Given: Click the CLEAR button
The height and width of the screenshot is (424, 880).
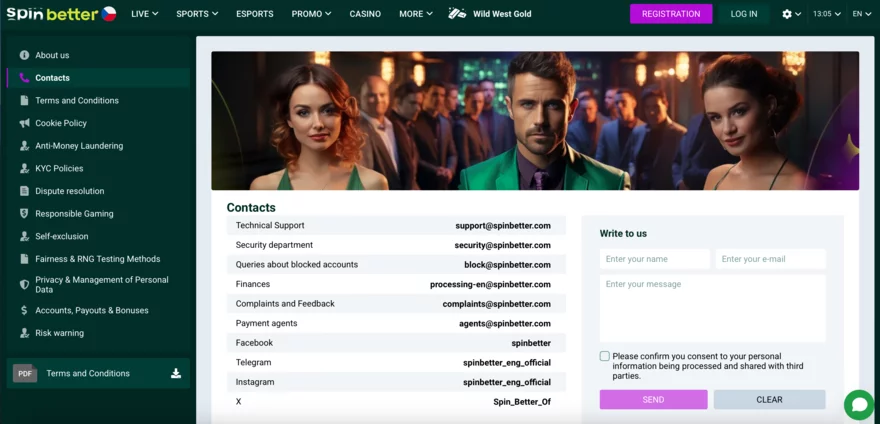Looking at the screenshot, I should click(x=769, y=400).
